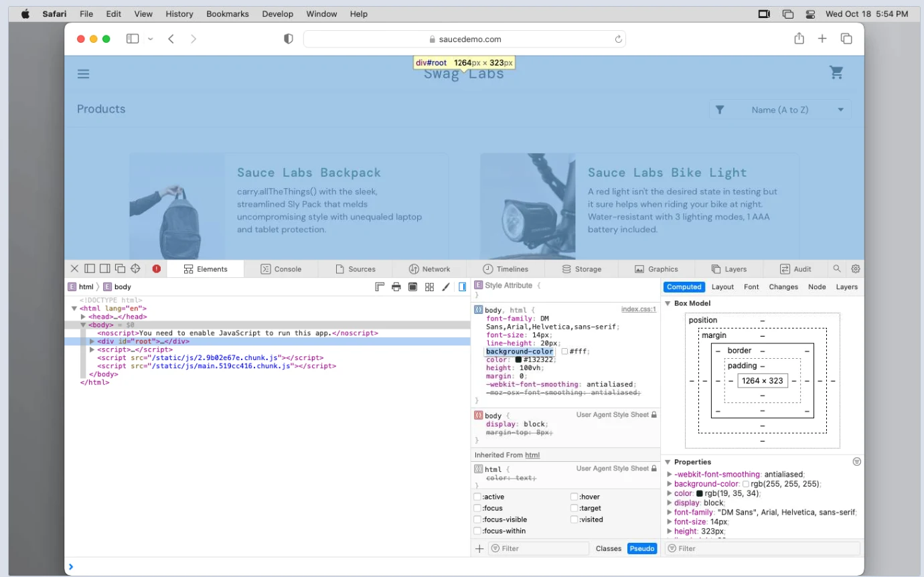Enable print media emulation icon
Image resolution: width=924 pixels, height=577 pixels.
click(396, 286)
